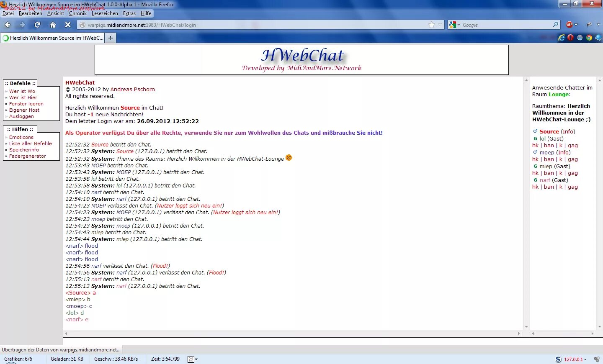
Task: Open the Bearbeiten menu
Action: click(x=31, y=13)
